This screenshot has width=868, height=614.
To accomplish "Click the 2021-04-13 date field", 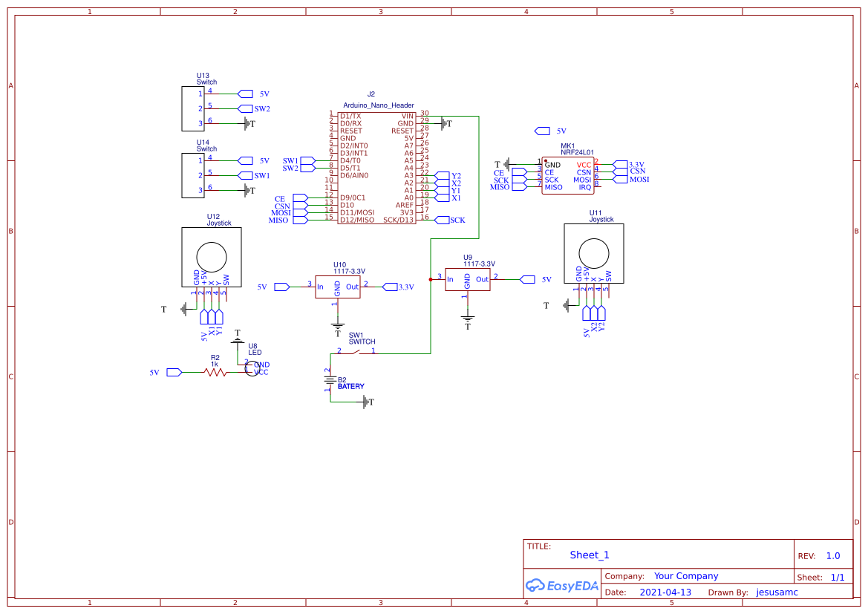I will [x=666, y=592].
